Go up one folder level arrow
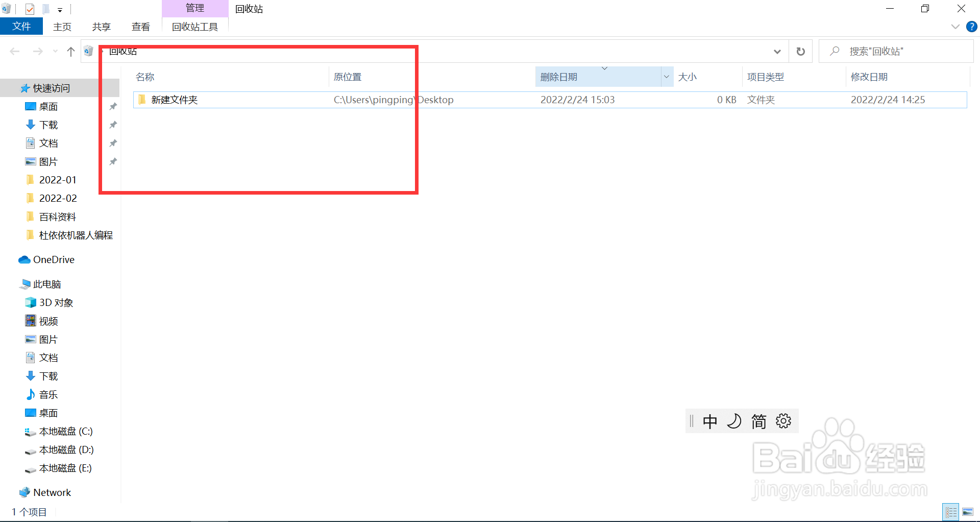The height and width of the screenshot is (522, 980). pyautogui.click(x=71, y=51)
